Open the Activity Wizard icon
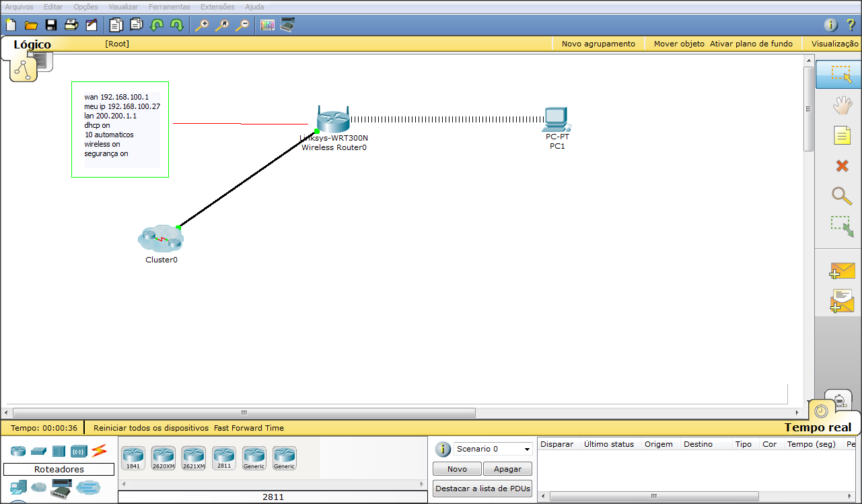The width and height of the screenshot is (862, 504). coord(91,26)
